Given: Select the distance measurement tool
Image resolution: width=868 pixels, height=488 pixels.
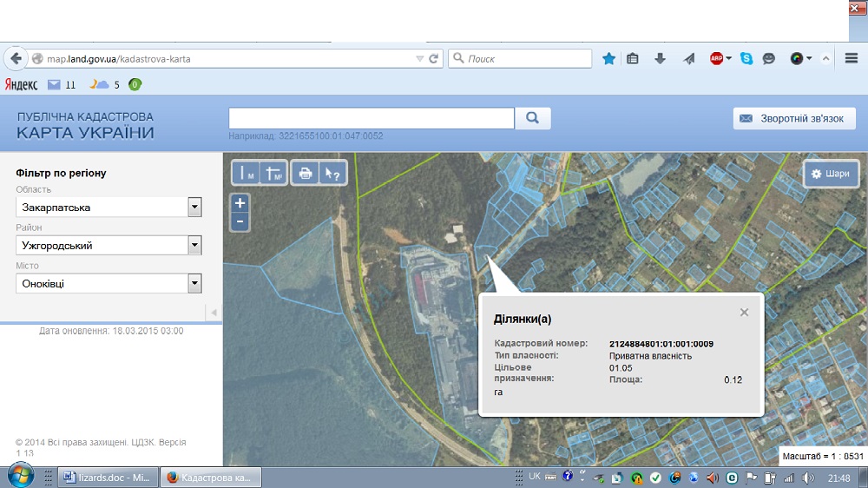Looking at the screenshot, I should (247, 173).
